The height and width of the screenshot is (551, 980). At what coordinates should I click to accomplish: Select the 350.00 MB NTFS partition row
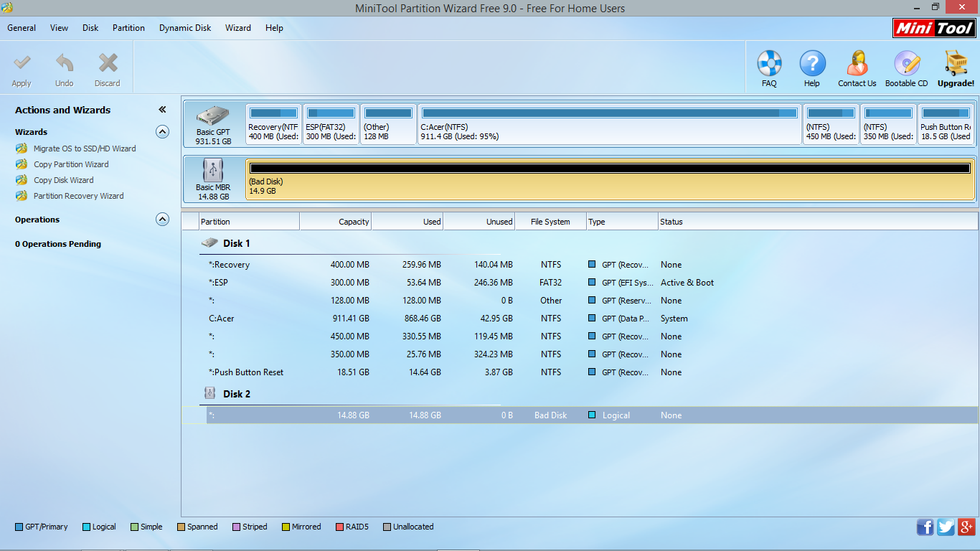[580, 354]
